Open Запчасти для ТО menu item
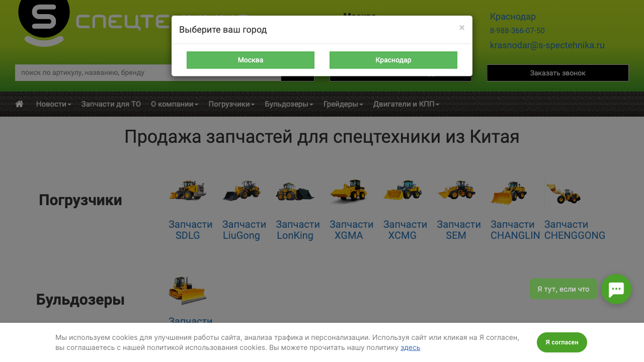The image size is (644, 362). 111,104
